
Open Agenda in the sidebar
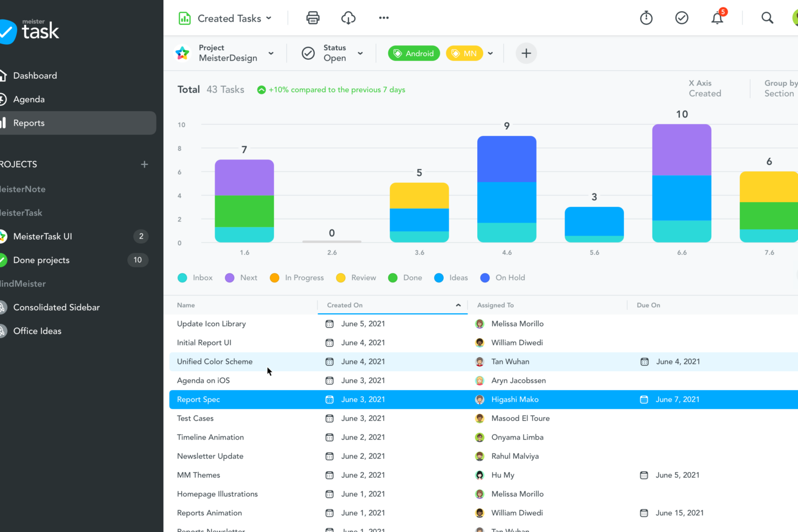(x=29, y=99)
